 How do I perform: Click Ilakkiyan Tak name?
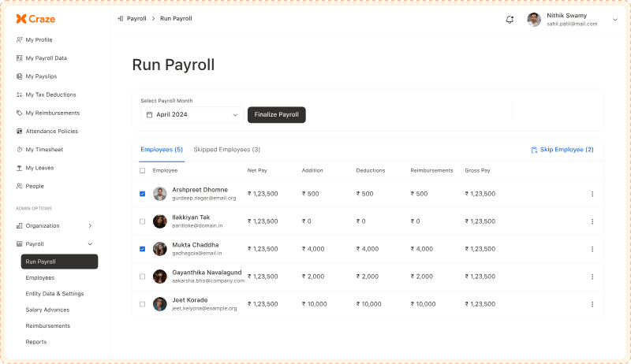[191, 217]
